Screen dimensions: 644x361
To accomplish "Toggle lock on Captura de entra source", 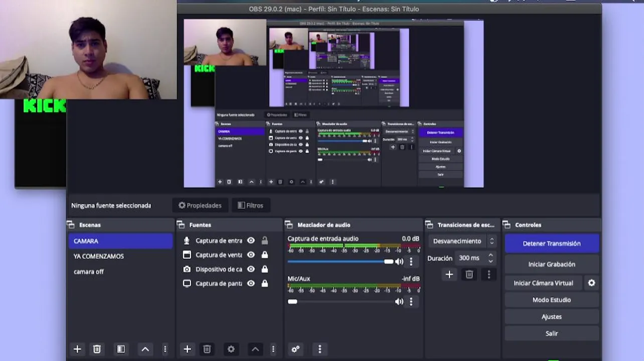I will 264,241.
